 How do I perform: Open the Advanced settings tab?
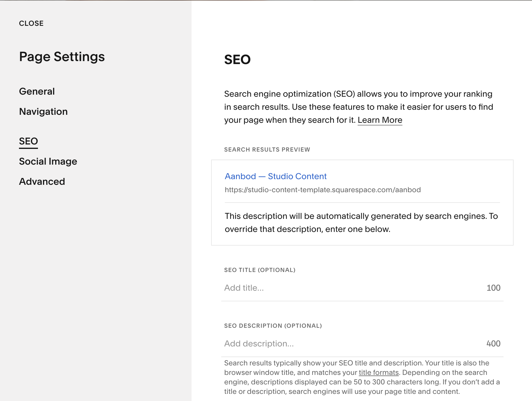42,182
